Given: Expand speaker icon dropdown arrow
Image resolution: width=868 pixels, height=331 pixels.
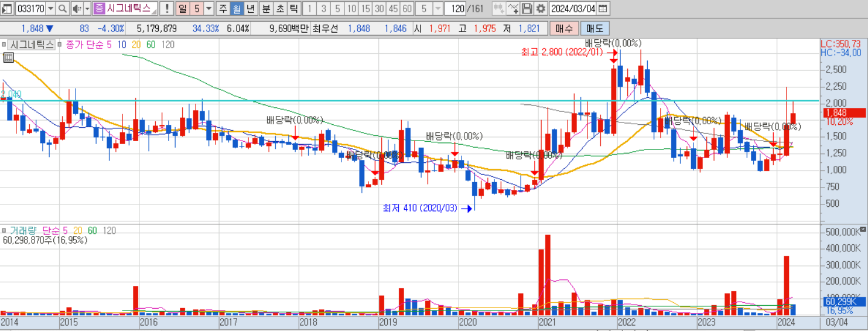Looking at the screenshot, I should click(87, 8).
